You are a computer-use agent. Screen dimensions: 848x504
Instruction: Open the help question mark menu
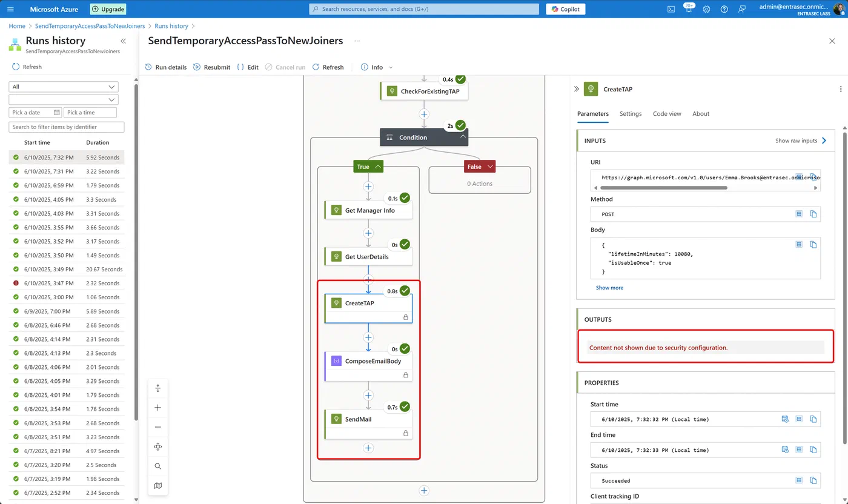click(724, 9)
